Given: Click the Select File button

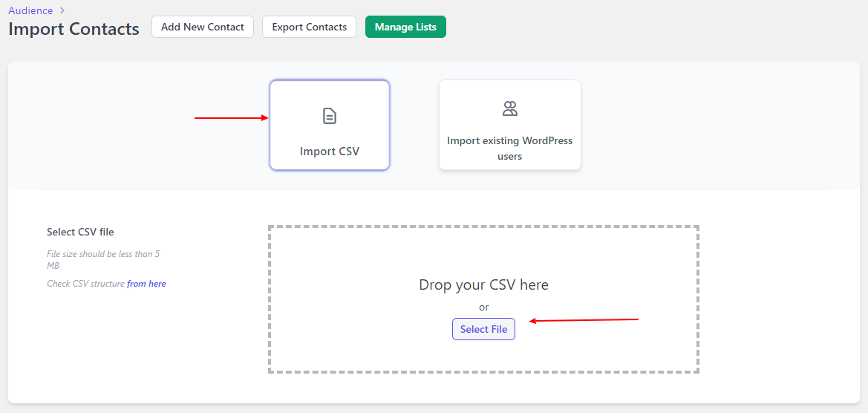Looking at the screenshot, I should [484, 329].
